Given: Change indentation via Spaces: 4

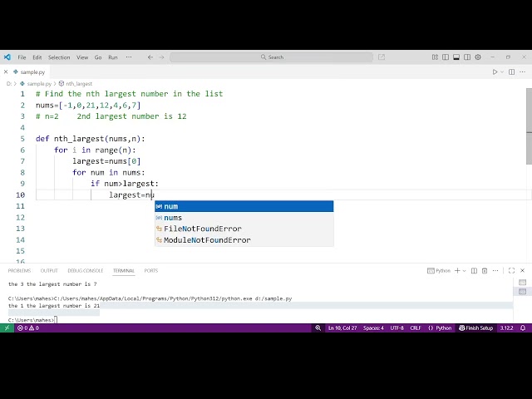Looking at the screenshot, I should point(373,328).
